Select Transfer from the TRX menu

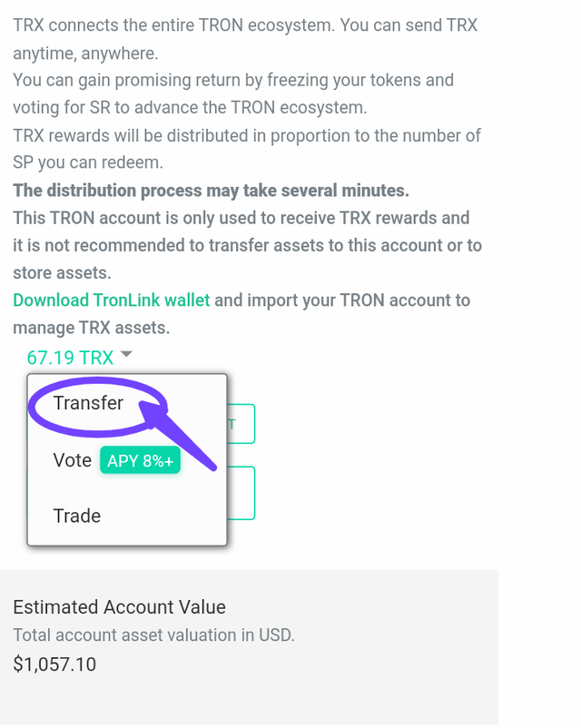[x=88, y=403]
